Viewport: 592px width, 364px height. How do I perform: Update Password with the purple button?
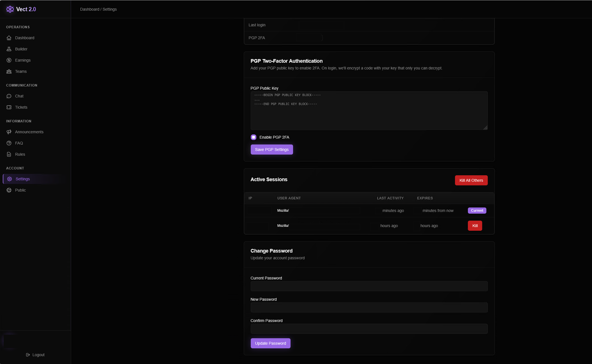270,343
